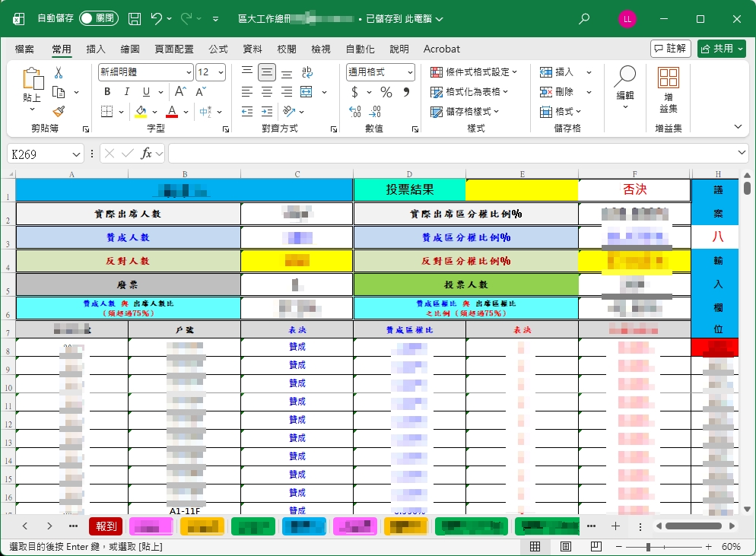Apply percent style to the cell
Screen dimensions: 756x556
(x=386, y=92)
